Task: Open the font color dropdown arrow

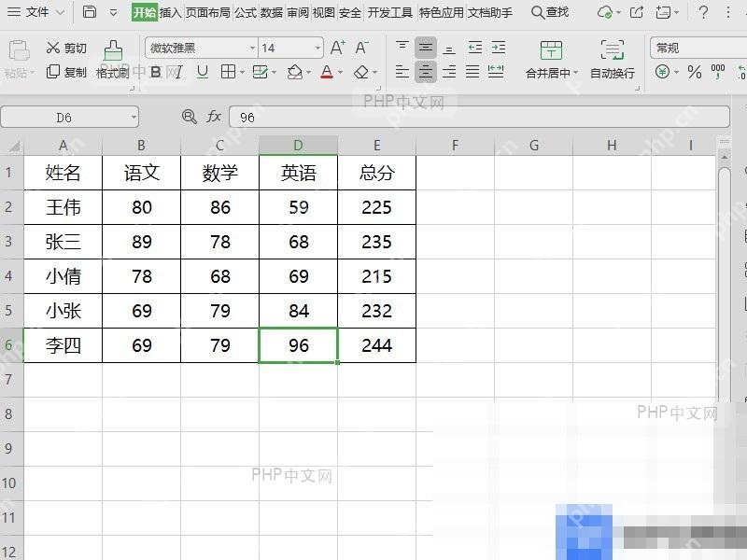Action: coord(340,73)
